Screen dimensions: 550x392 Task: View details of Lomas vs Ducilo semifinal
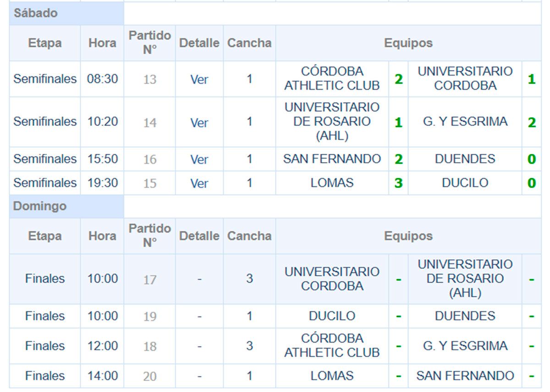[199, 183]
